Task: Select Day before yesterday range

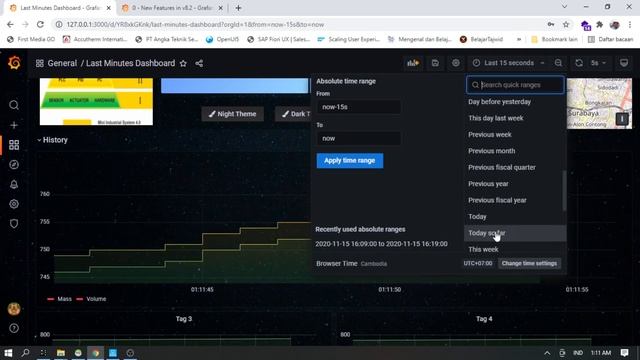Action: pyautogui.click(x=514, y=102)
